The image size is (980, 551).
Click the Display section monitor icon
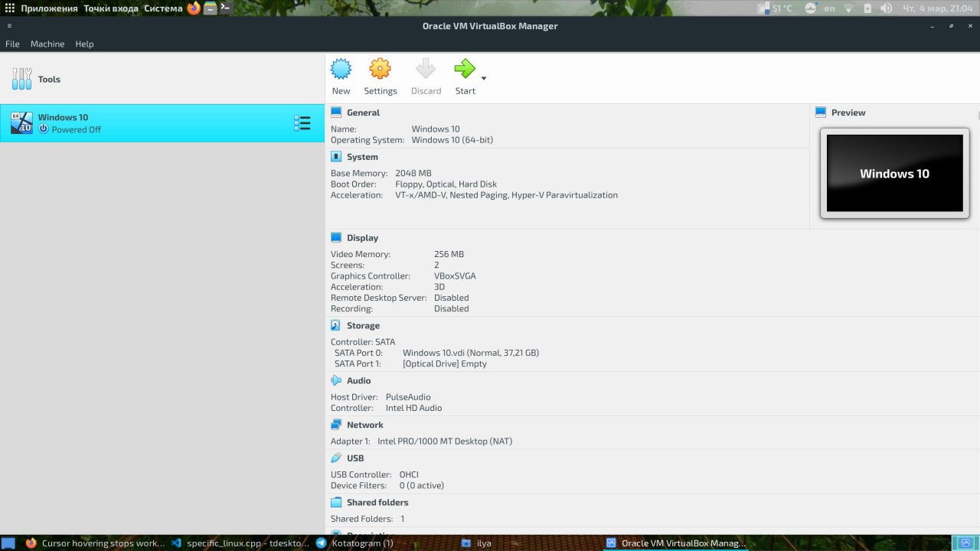(336, 238)
